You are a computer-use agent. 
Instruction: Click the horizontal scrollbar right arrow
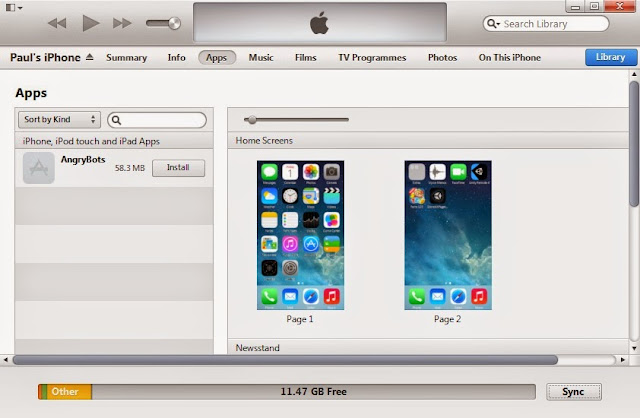[x=622, y=360]
